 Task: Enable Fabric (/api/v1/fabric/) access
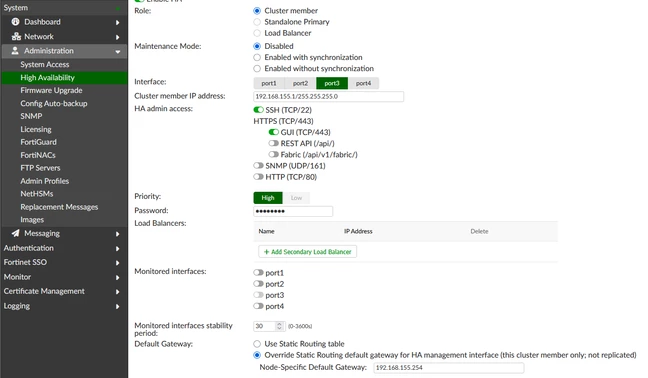[x=274, y=155]
